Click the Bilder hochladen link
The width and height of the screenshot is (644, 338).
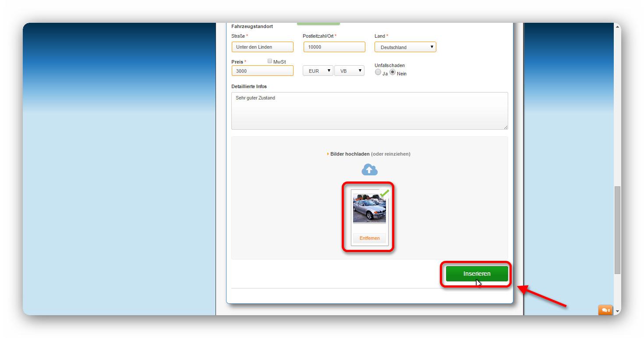pos(350,154)
